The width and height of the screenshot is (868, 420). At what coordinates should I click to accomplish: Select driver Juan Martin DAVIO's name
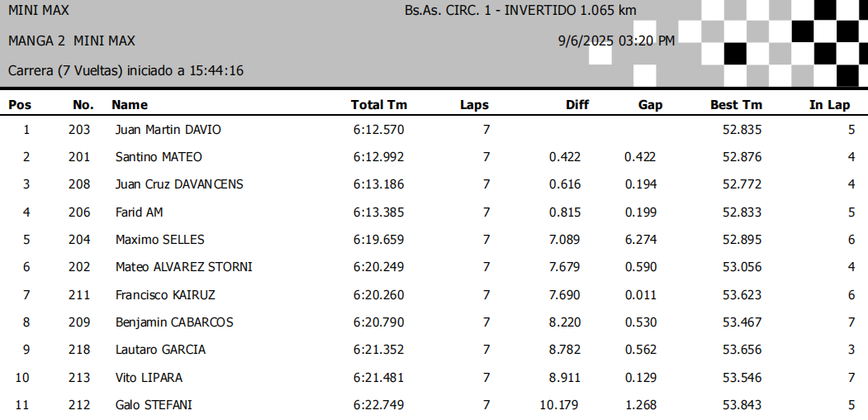[168, 130]
